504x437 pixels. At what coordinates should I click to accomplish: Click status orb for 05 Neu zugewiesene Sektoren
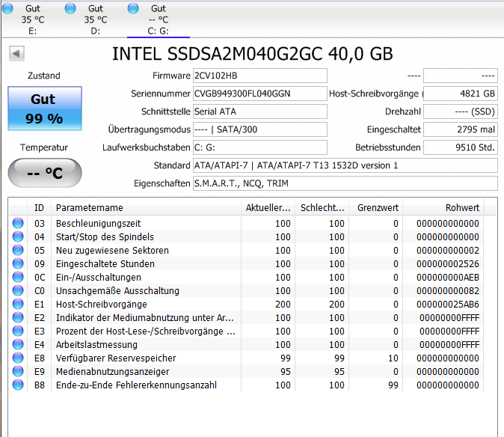click(18, 250)
